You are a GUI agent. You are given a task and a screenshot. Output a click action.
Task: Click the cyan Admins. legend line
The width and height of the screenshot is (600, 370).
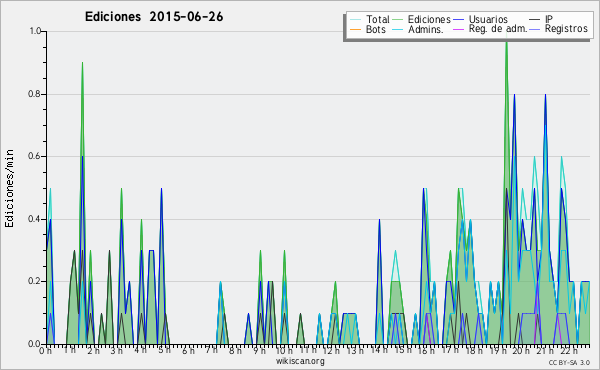(x=398, y=29)
